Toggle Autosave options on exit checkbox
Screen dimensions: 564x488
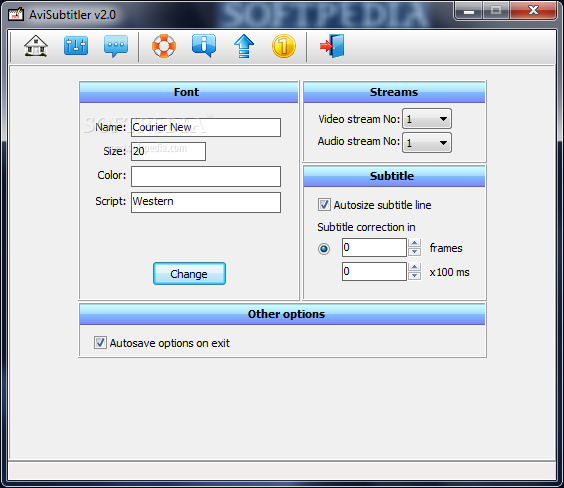(x=100, y=342)
